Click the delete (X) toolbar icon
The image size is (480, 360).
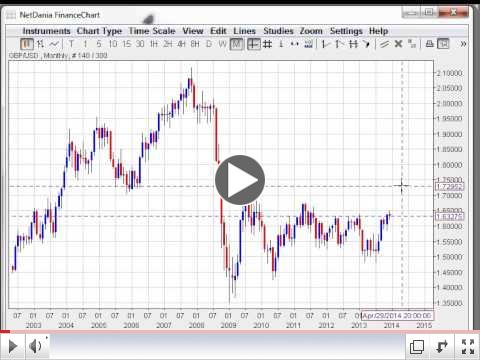coord(398,44)
